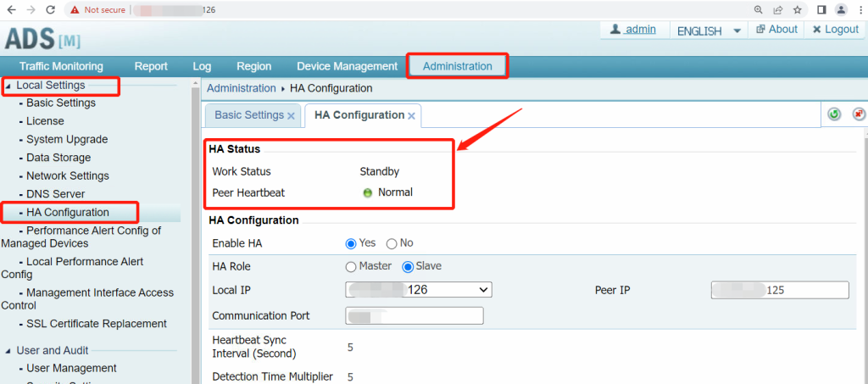Collapse the Local Settings section

point(8,86)
